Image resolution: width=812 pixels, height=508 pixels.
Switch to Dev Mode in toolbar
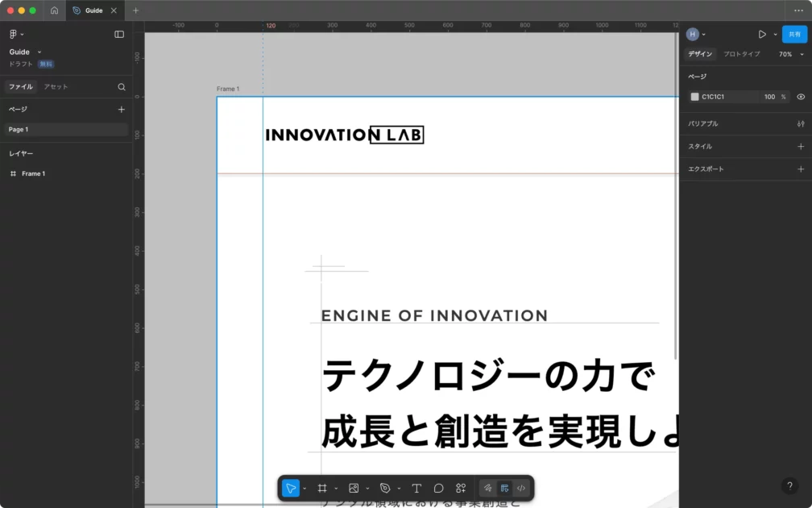click(521, 488)
